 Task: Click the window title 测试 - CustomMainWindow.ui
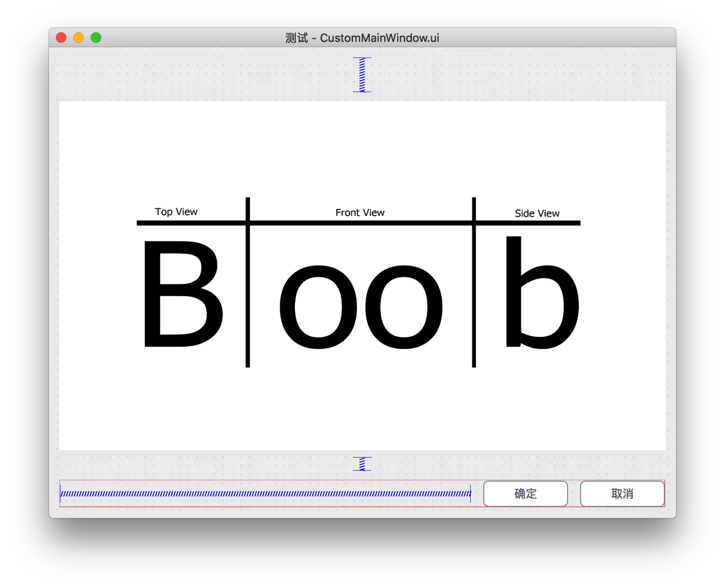coord(362,38)
